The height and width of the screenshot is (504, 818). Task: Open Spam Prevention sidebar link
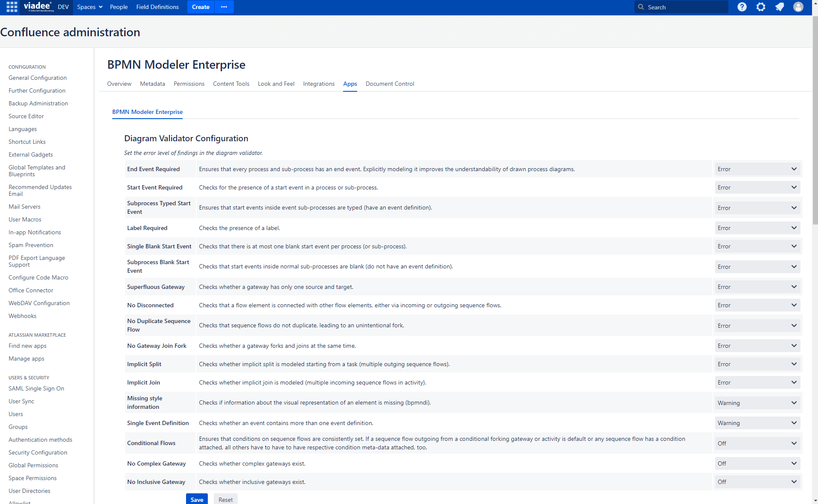pyautogui.click(x=31, y=245)
